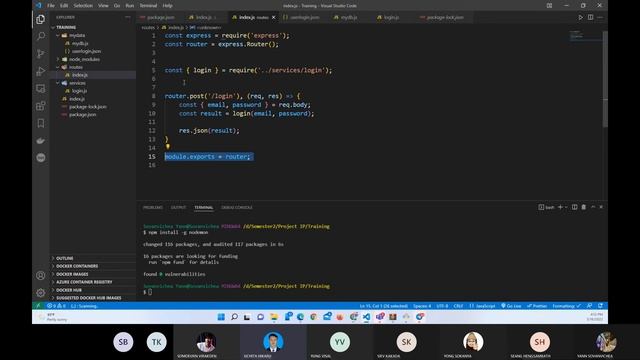Toggle Prettier status bar item
This screenshot has height=360, width=640.
pyautogui.click(x=537, y=306)
